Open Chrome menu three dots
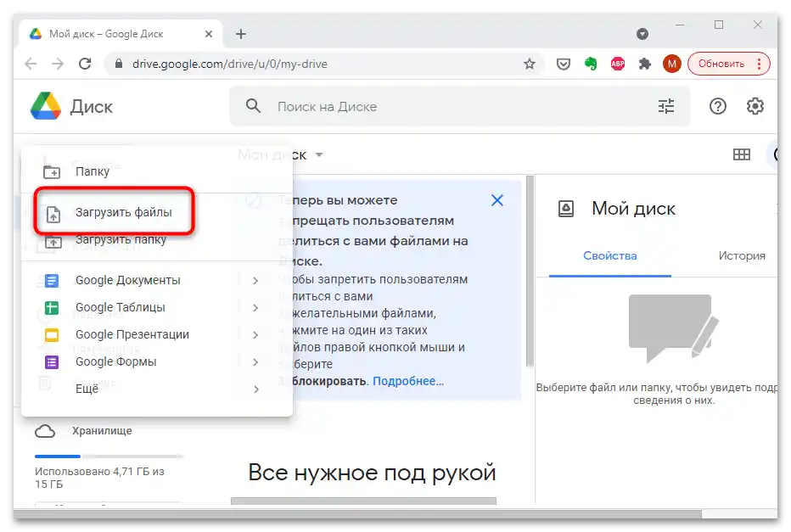Screen dimensions: 791x532 (x=759, y=64)
